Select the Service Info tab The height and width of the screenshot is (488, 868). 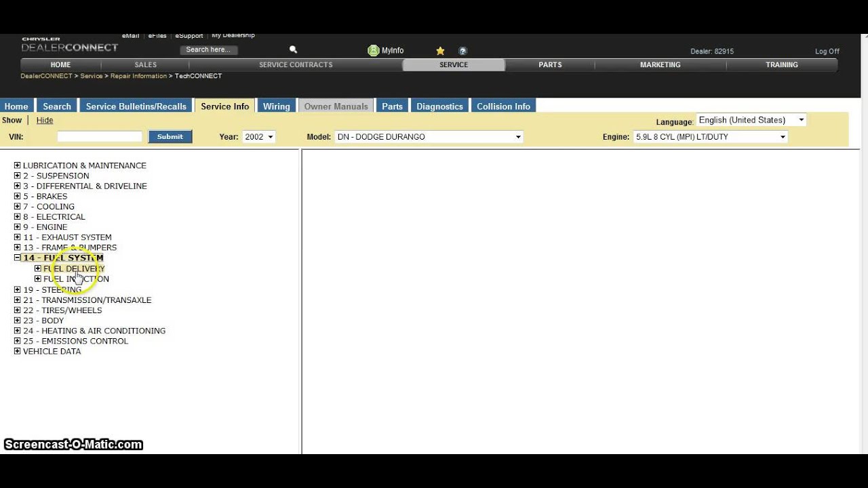[x=225, y=106]
